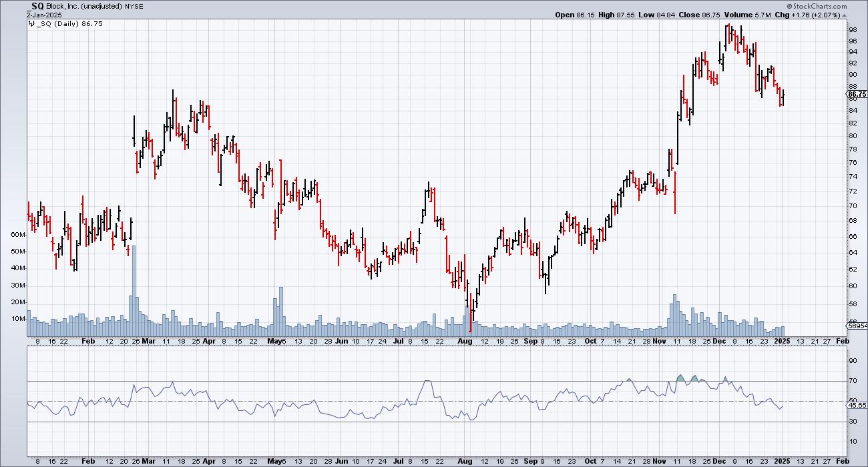Viewport: 868px width, 467px height.
Task: Click '2025' on the price chart date axis
Action: (782, 341)
